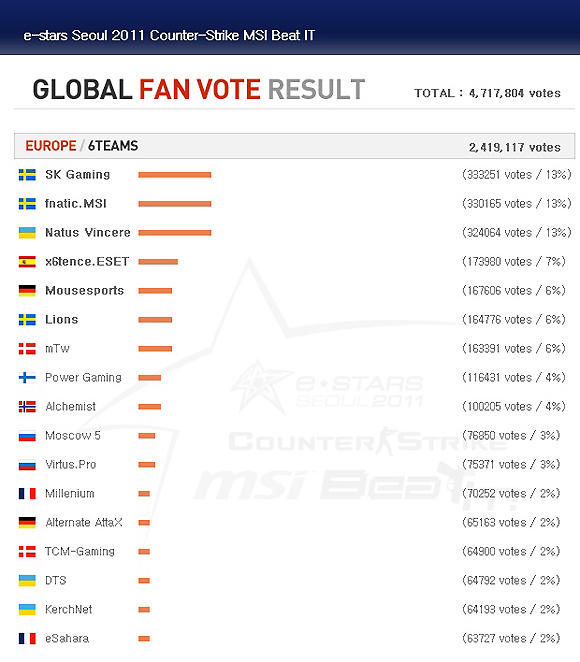Click the SK Gaming vote bar
Viewport: 580px width, 662px height.
click(x=175, y=175)
